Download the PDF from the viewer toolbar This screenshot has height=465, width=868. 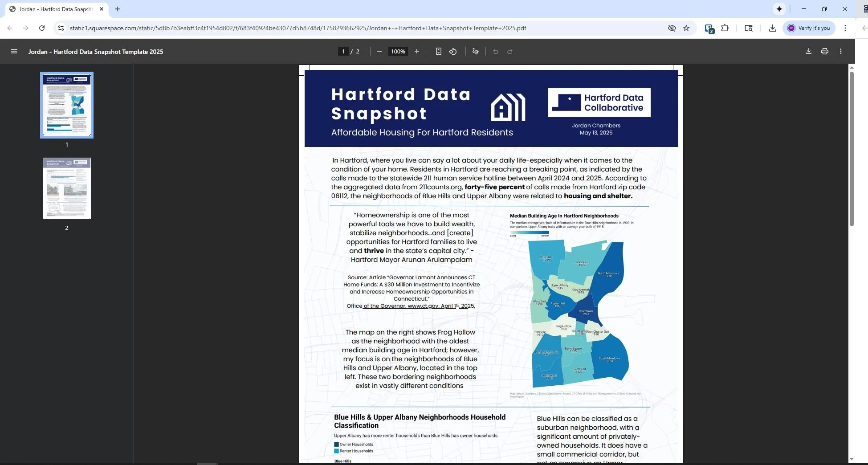809,52
